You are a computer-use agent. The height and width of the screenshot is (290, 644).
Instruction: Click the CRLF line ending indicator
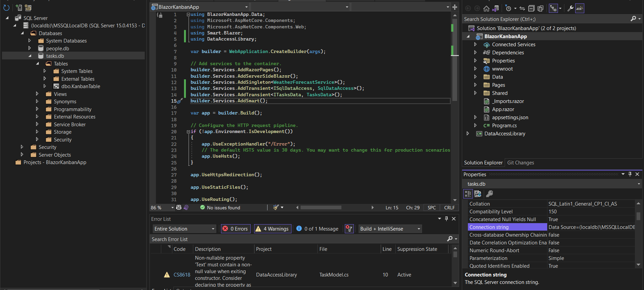coord(449,208)
